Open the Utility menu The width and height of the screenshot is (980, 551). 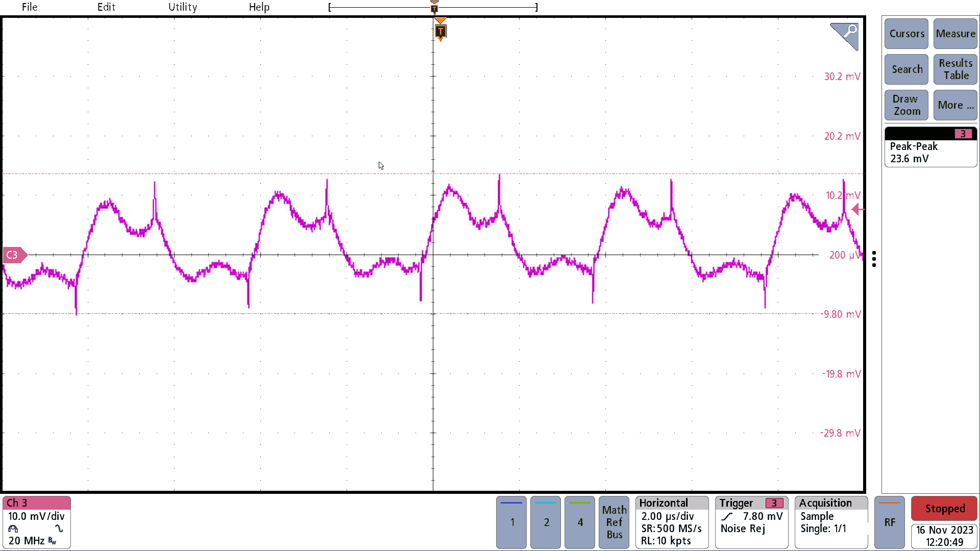click(x=182, y=7)
